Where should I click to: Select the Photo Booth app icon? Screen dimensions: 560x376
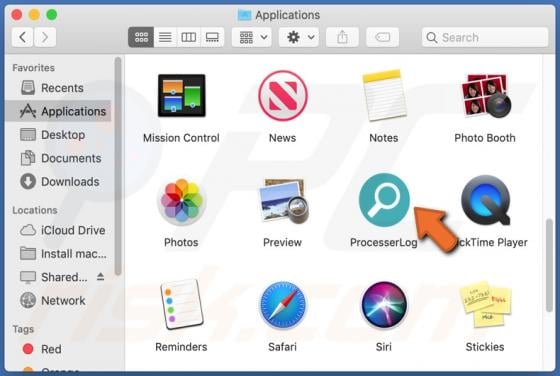pos(485,95)
